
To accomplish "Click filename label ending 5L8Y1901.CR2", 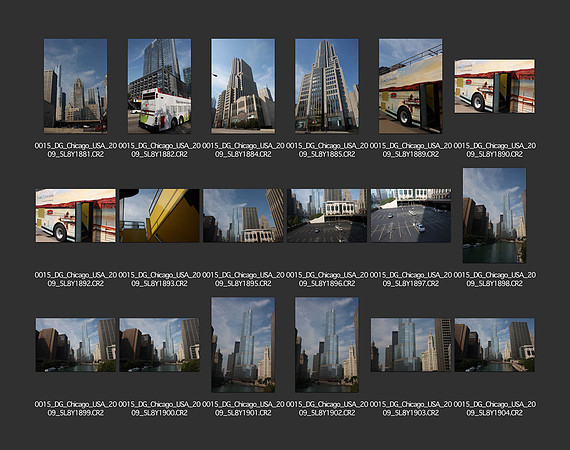I will (243, 409).
